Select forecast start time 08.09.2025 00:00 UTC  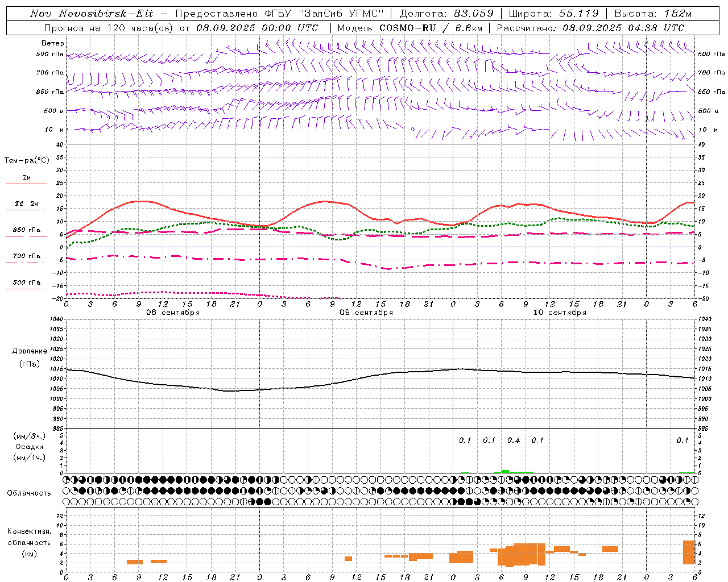coord(257,28)
